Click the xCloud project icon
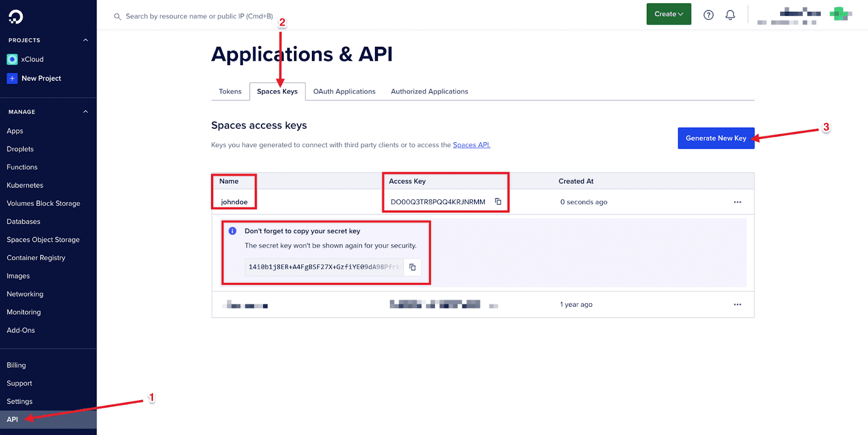This screenshot has width=868, height=435. [x=12, y=59]
